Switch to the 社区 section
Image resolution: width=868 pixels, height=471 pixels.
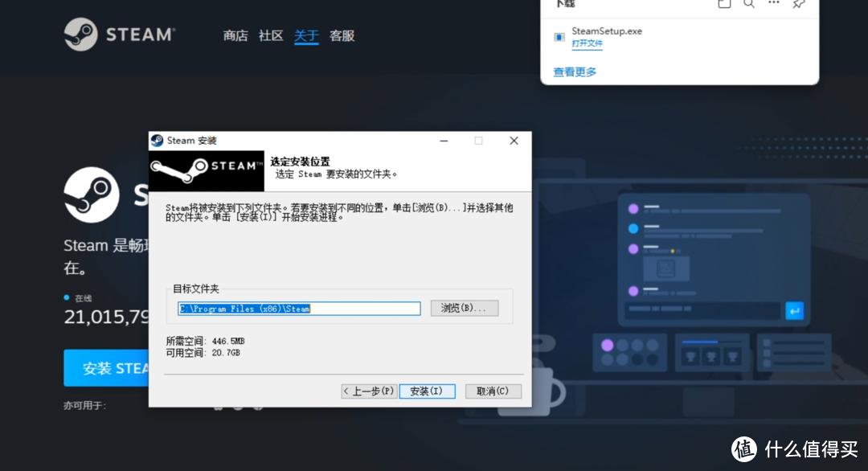(x=271, y=36)
